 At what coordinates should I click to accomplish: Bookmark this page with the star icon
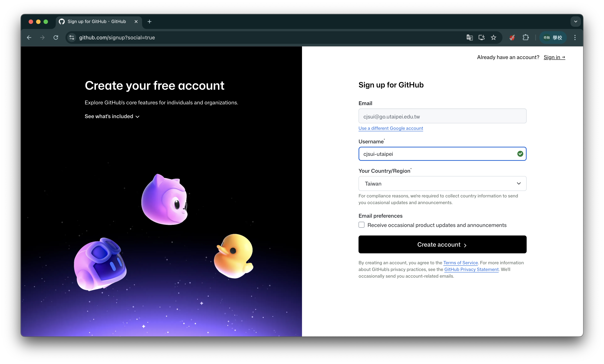tap(494, 38)
